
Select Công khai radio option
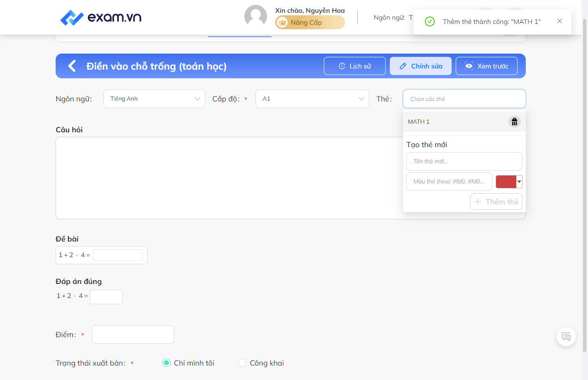point(242,363)
